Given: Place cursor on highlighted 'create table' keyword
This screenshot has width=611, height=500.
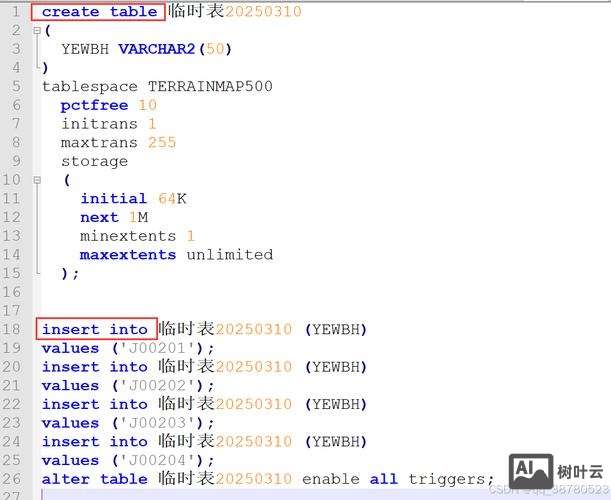Looking at the screenshot, I should point(99,12).
